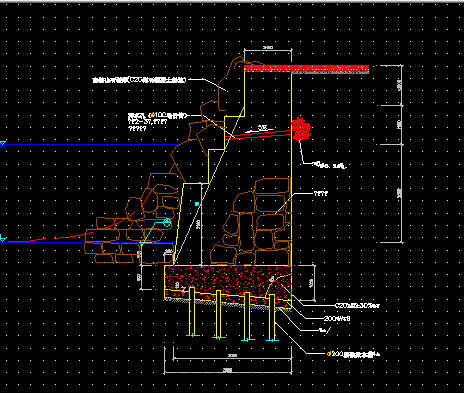
Task: Select the foundation height dimension right of base
Action: point(311,283)
